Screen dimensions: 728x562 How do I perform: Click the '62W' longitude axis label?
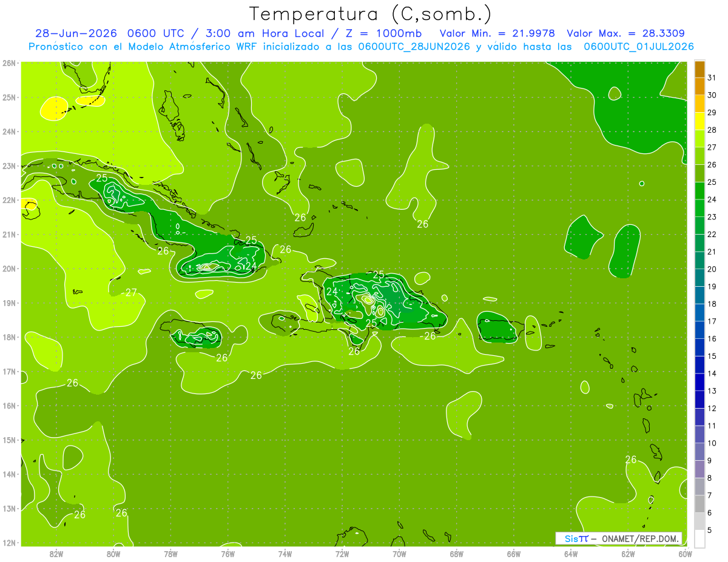tap(628, 554)
